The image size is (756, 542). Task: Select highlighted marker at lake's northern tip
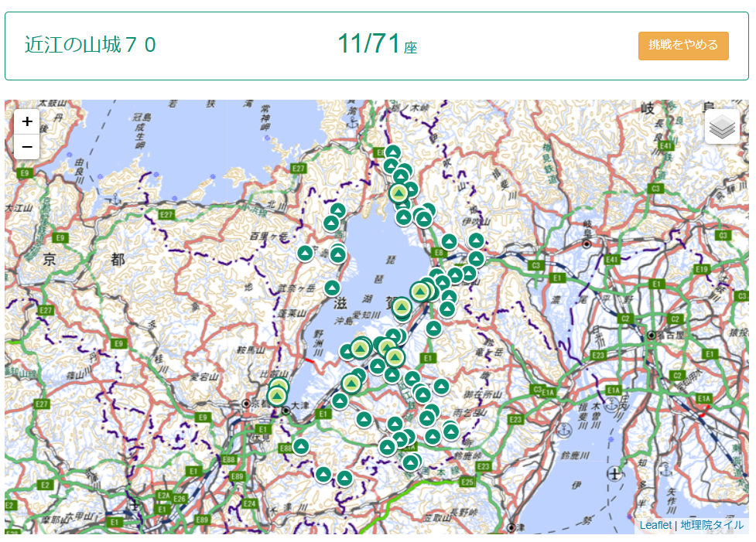coord(399,193)
